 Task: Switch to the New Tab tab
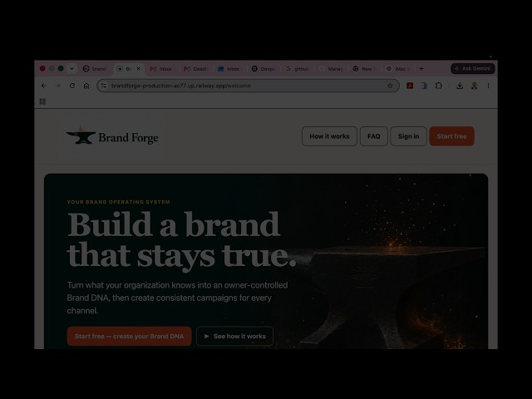(x=364, y=69)
